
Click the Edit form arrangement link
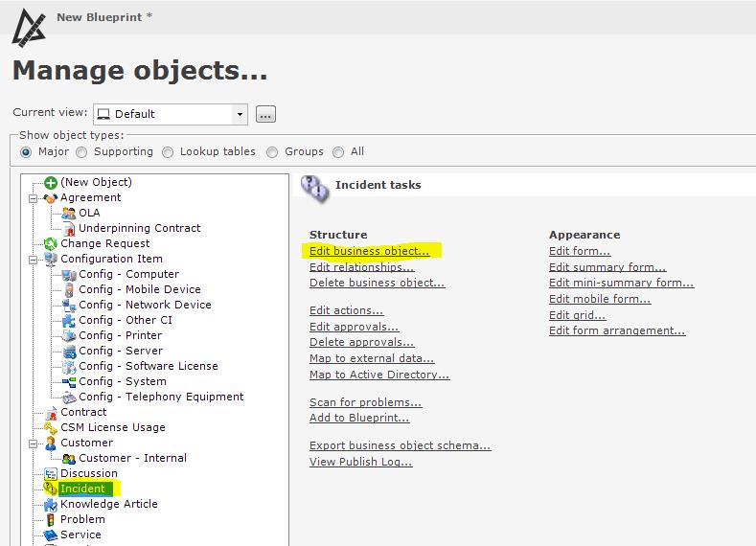pyautogui.click(x=616, y=330)
